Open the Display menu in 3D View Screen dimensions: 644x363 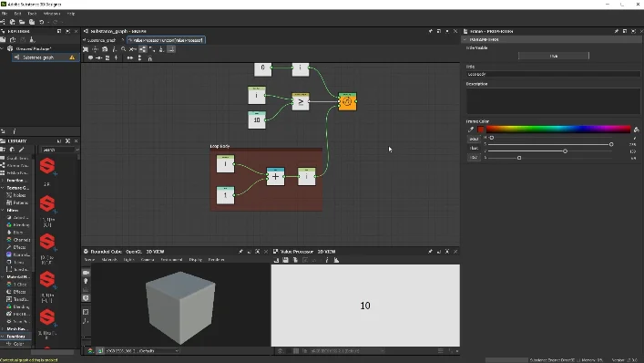pyautogui.click(x=196, y=260)
